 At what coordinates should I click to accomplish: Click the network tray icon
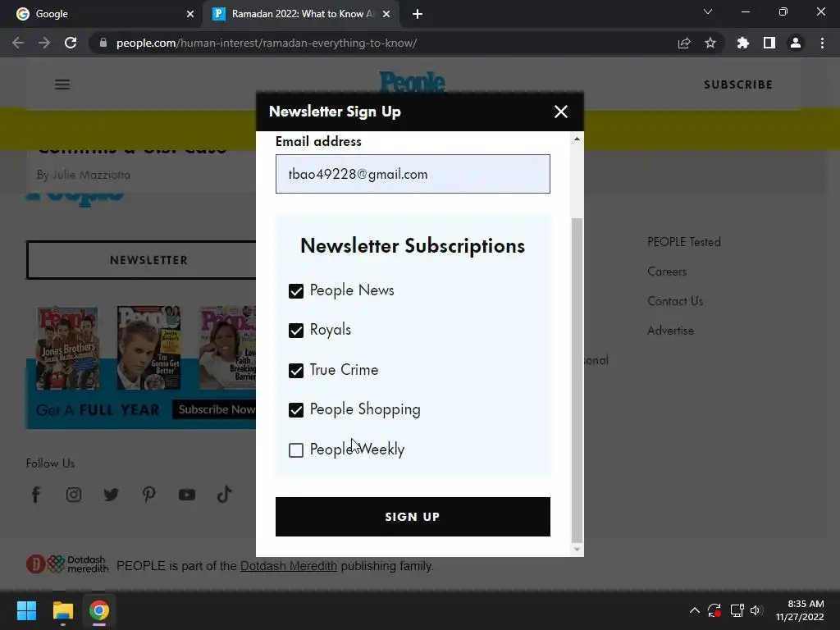(737, 610)
